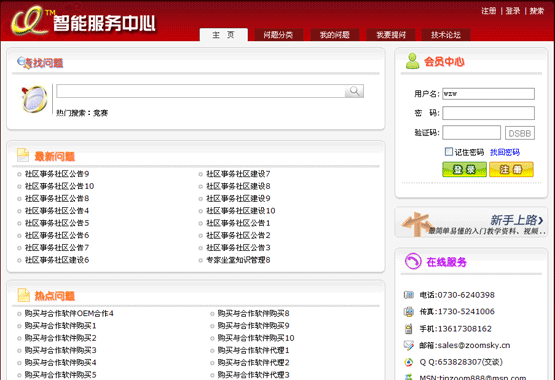Click the telephone icon beside 电话
This screenshot has height=380, width=555.
click(x=409, y=295)
